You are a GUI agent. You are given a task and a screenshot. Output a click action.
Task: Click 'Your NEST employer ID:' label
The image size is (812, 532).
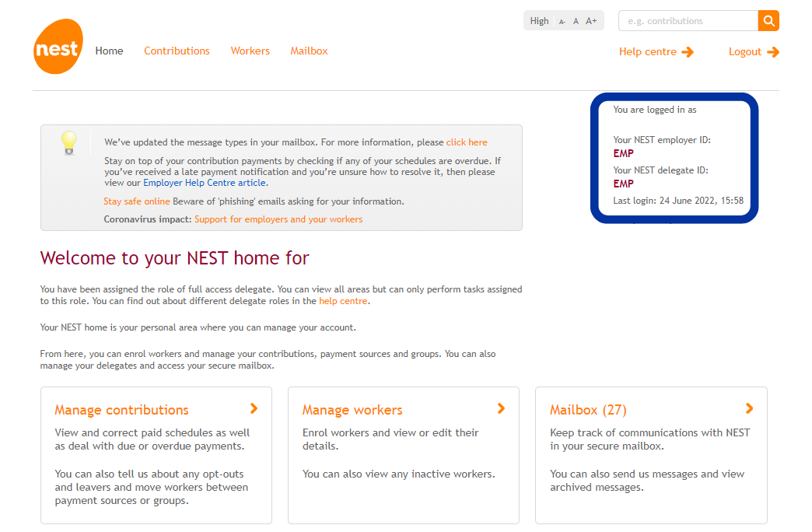662,140
